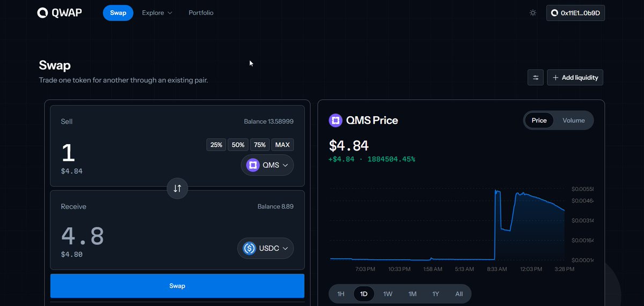Select 1D chart timeframe
644x306 pixels.
pos(364,294)
